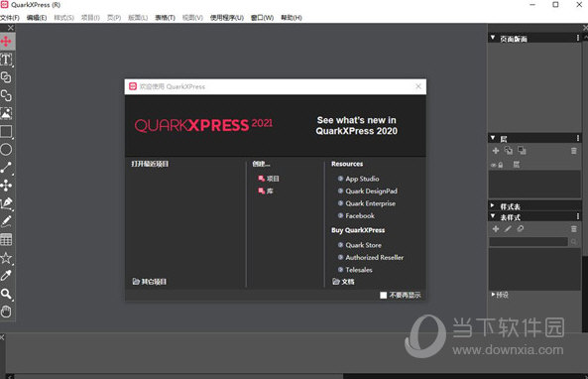Select the Zoom magnifier tool

(x=6, y=294)
